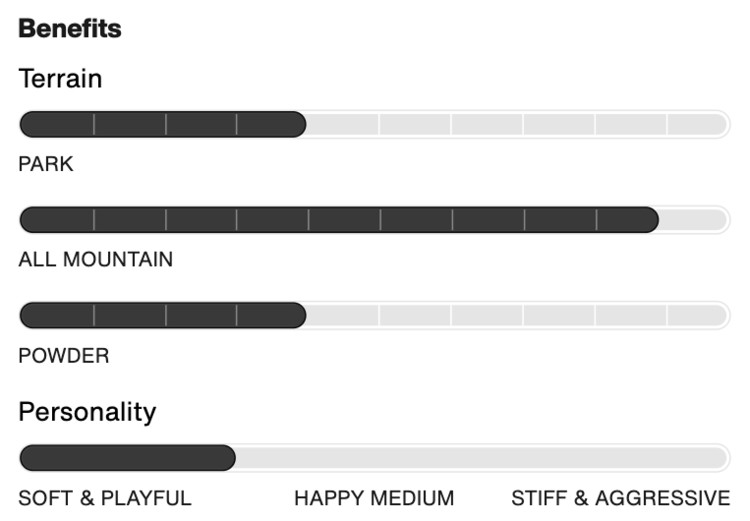
Task: Click the ALL MOUNTAIN label text
Action: pos(96,260)
